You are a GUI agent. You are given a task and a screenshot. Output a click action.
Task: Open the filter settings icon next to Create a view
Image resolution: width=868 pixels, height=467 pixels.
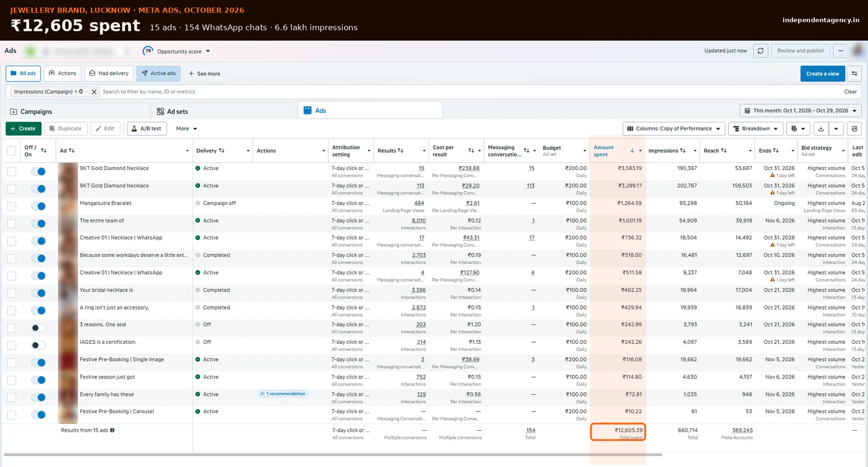(854, 73)
